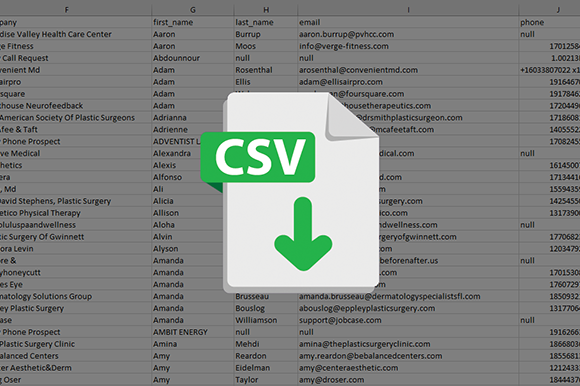
Task: Click the green download arrow
Action: (x=303, y=234)
